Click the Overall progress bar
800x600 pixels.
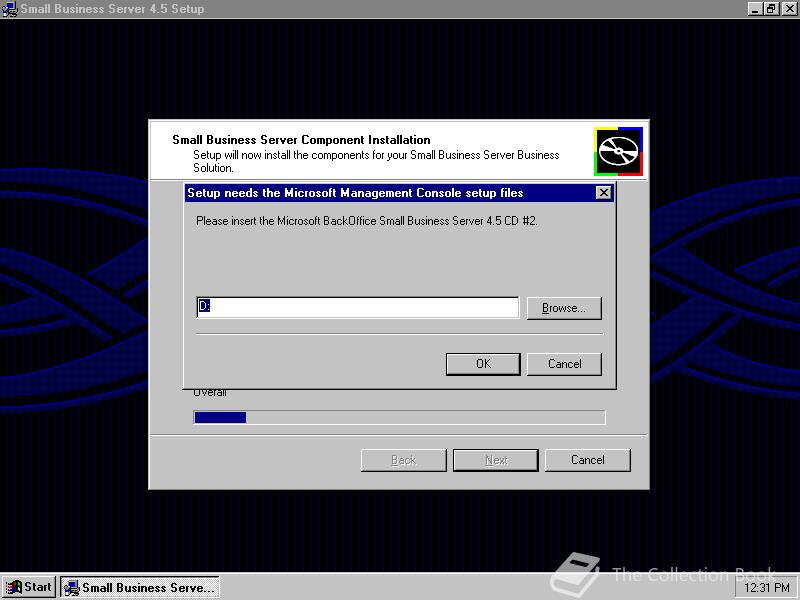coord(399,417)
